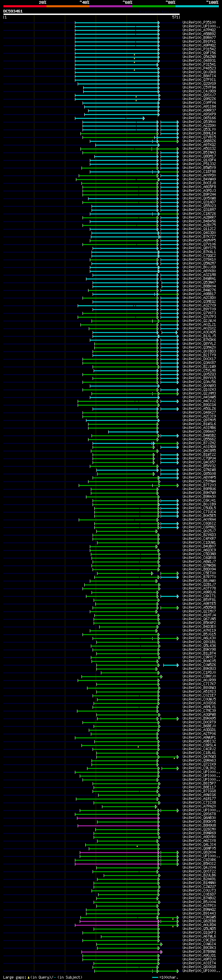Select hit label UniRef100_Q53M00
This screenshot has height=980, width=222.
199,122
